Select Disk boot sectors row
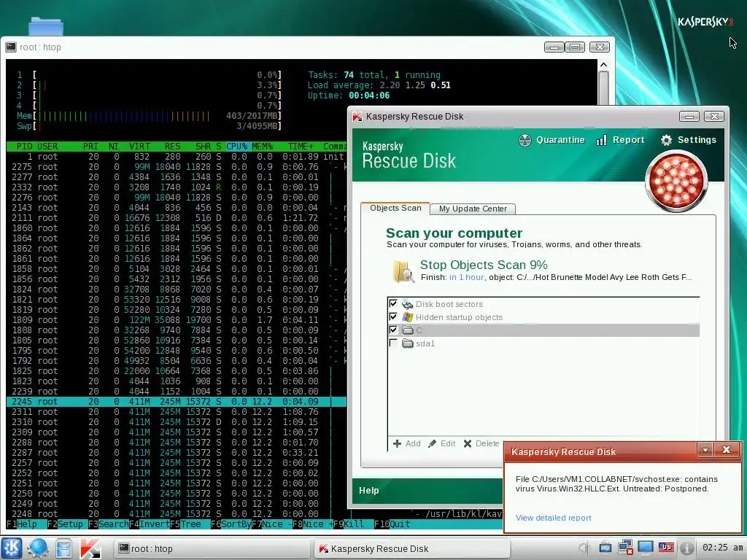747x560 pixels. click(x=543, y=304)
